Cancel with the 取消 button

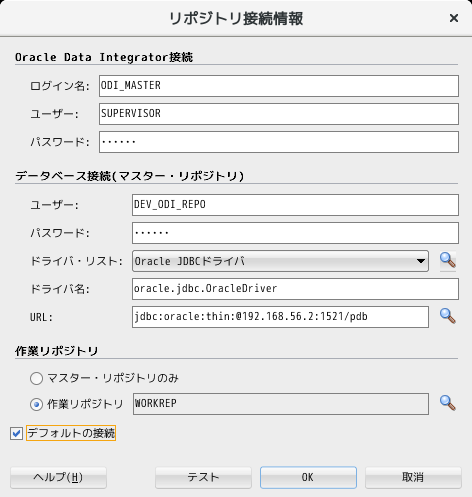413,477
